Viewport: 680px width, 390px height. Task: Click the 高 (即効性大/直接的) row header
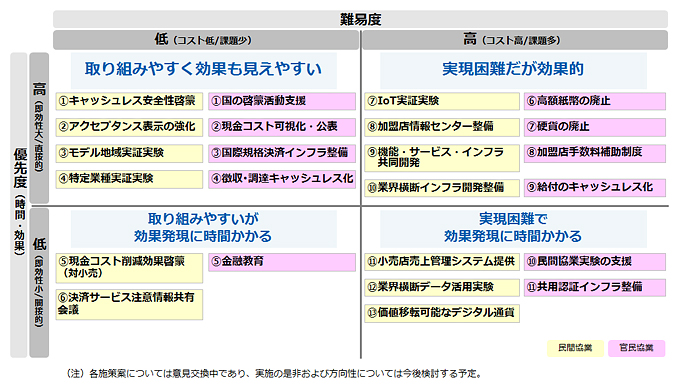point(39,128)
